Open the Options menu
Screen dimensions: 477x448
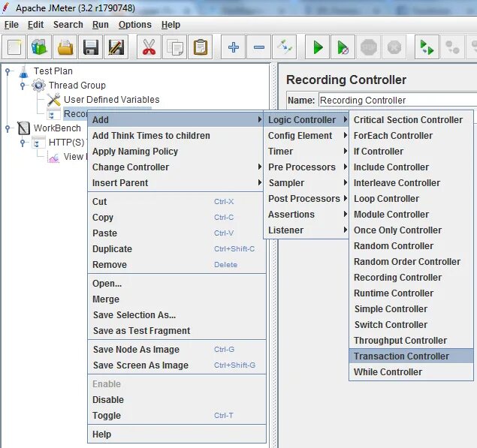(135, 25)
